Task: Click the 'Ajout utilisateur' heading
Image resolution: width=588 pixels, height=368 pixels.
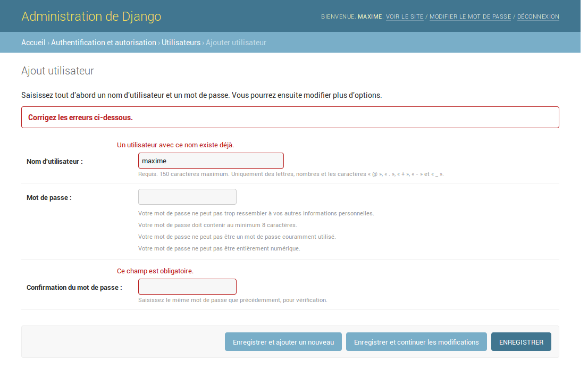Action: tap(58, 71)
